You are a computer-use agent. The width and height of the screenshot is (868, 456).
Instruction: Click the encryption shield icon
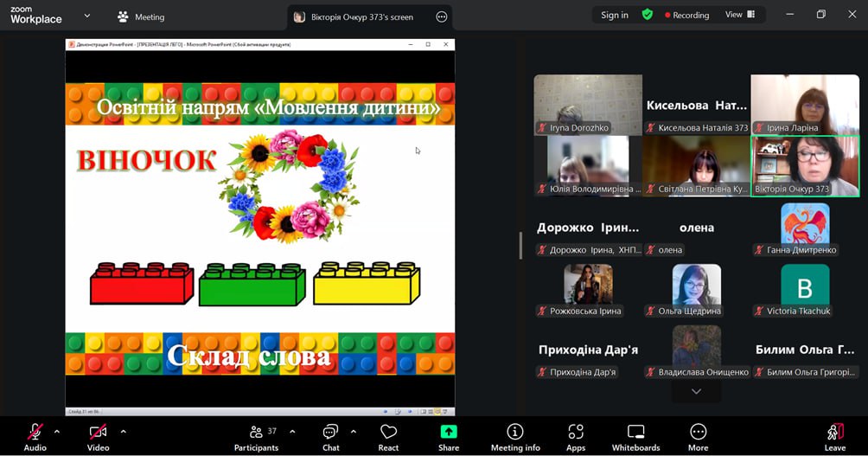coord(648,15)
